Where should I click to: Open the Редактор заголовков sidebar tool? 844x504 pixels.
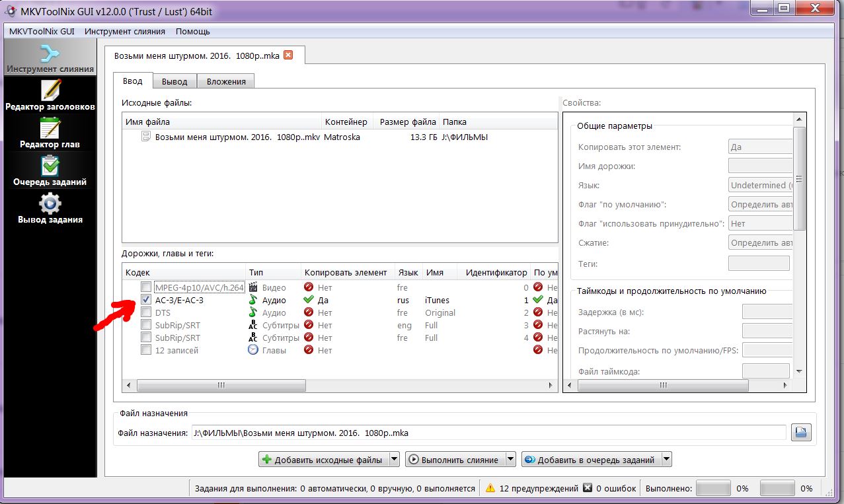(50, 96)
